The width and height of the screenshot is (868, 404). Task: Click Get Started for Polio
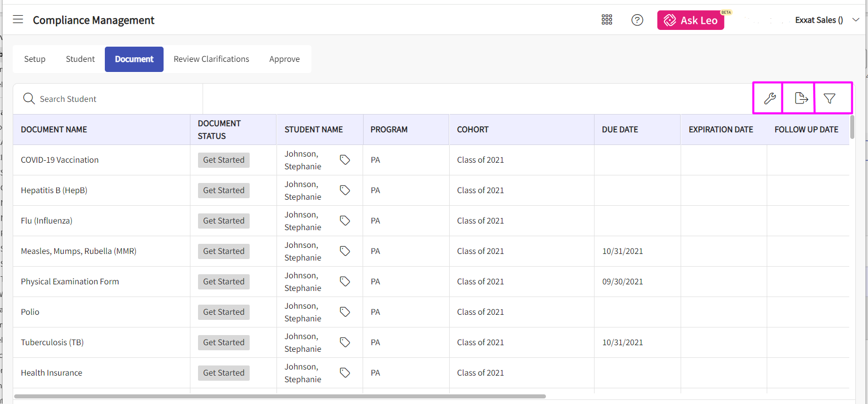[223, 312]
